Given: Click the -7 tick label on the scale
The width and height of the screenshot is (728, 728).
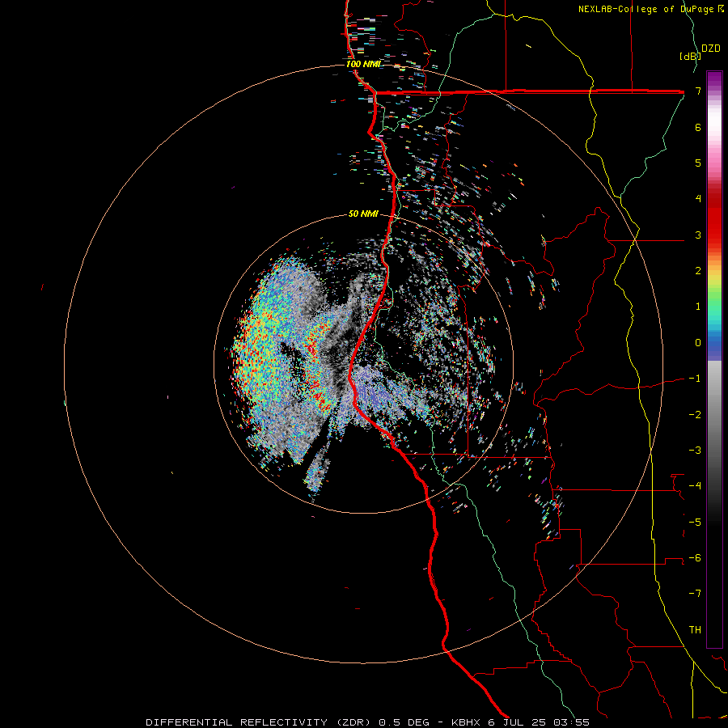Looking at the screenshot, I should [695, 594].
